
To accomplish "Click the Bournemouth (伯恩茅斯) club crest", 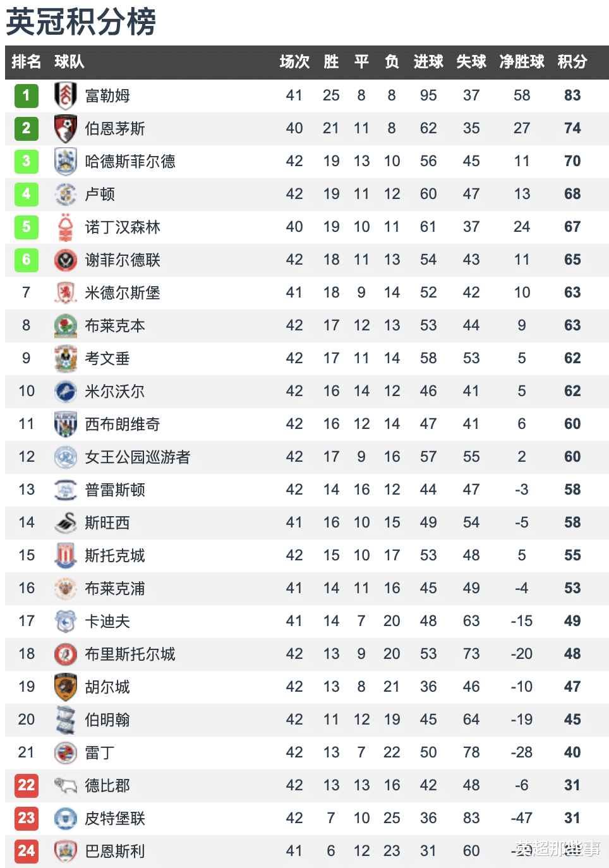I will click(x=66, y=128).
